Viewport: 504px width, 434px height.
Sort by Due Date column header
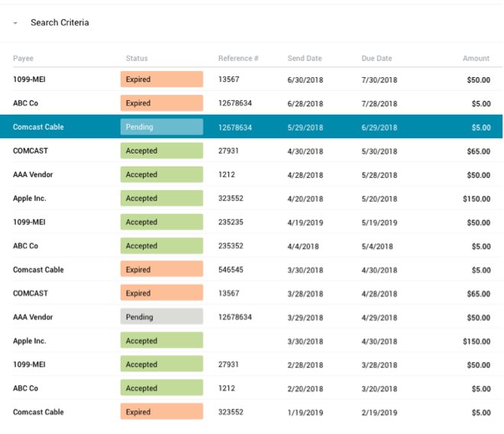pos(376,59)
